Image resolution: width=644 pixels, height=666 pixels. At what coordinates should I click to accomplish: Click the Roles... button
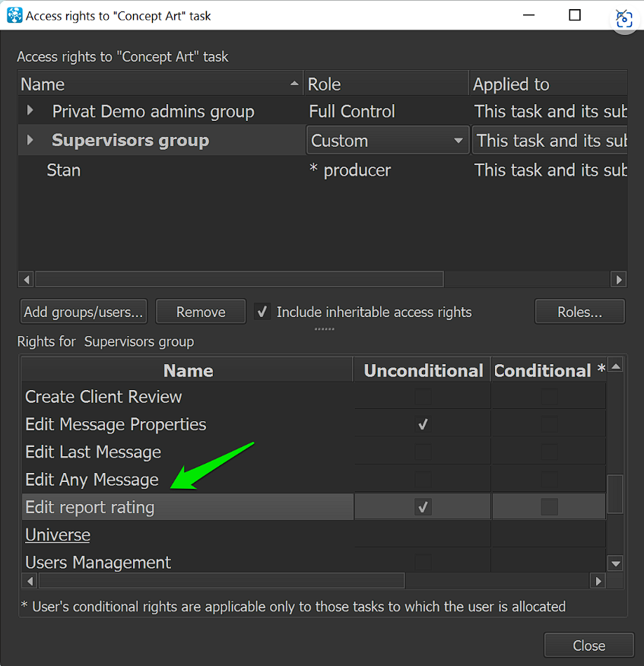[580, 312]
